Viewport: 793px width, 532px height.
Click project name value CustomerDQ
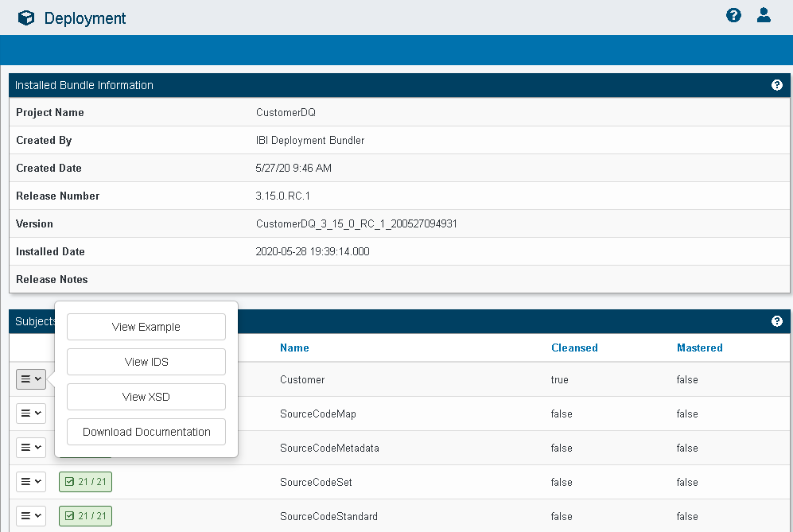coord(286,112)
